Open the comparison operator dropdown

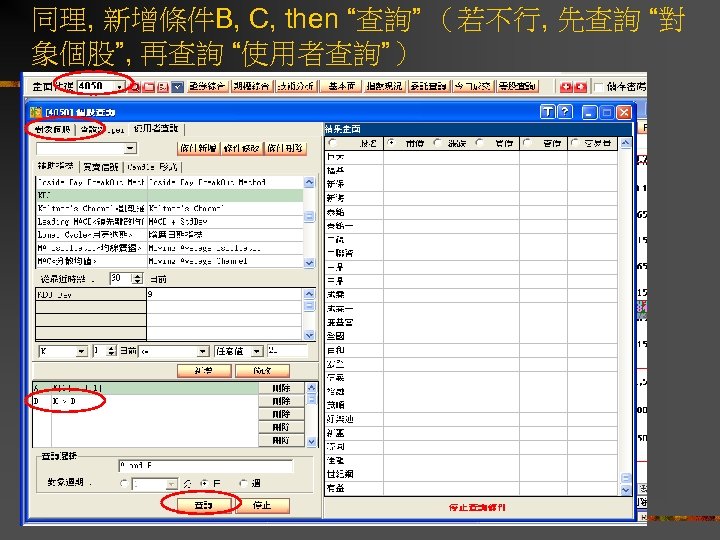[x=202, y=351]
